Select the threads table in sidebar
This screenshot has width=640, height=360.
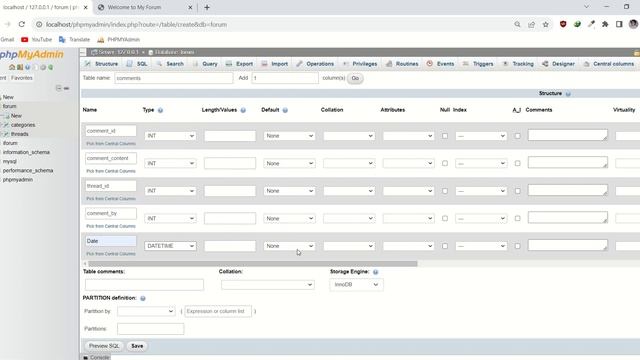(19, 134)
